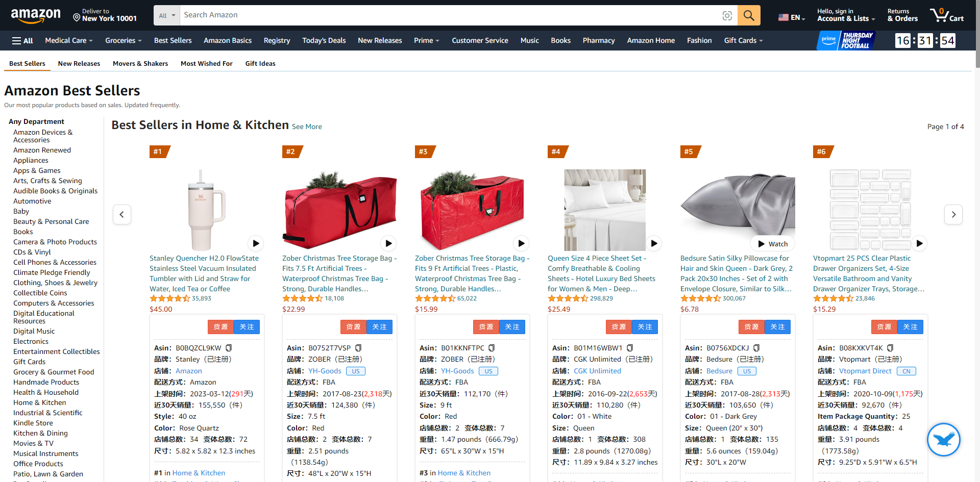The height and width of the screenshot is (482, 980).
Task: Expand the Medical Care menu
Action: coord(69,41)
